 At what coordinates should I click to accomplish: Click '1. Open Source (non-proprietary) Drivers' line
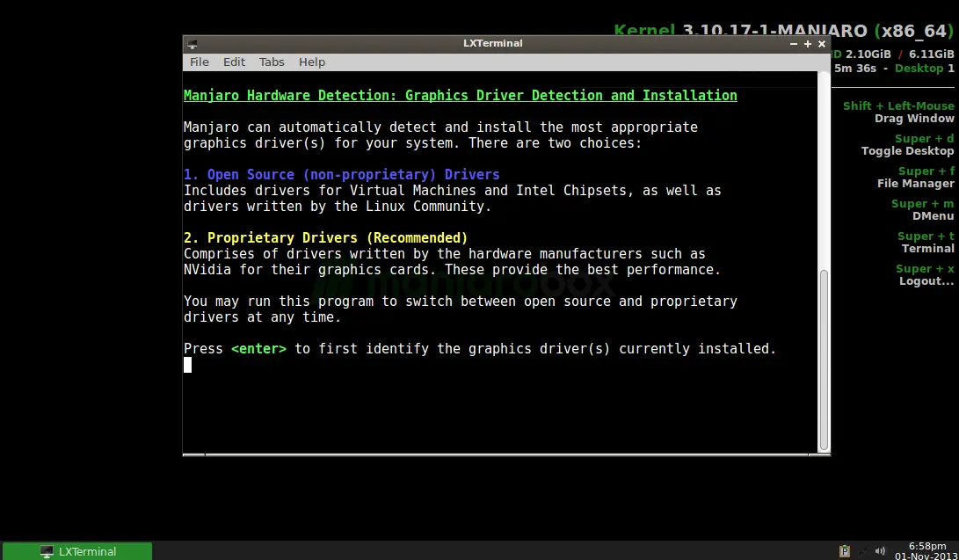341,175
